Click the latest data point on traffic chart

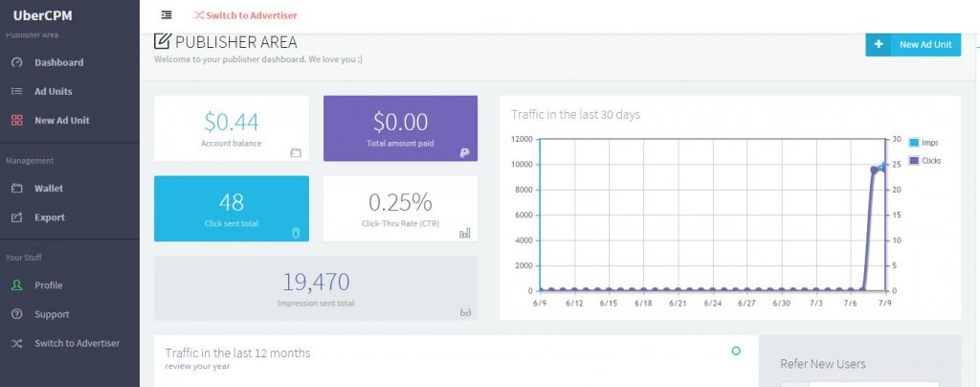tap(884, 166)
